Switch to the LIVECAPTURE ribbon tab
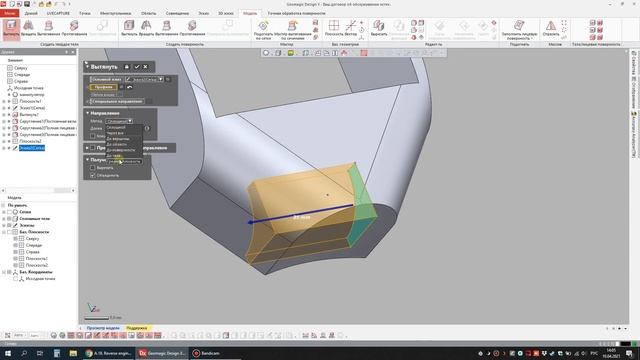Image resolution: width=640 pixels, height=360 pixels. coord(58,13)
